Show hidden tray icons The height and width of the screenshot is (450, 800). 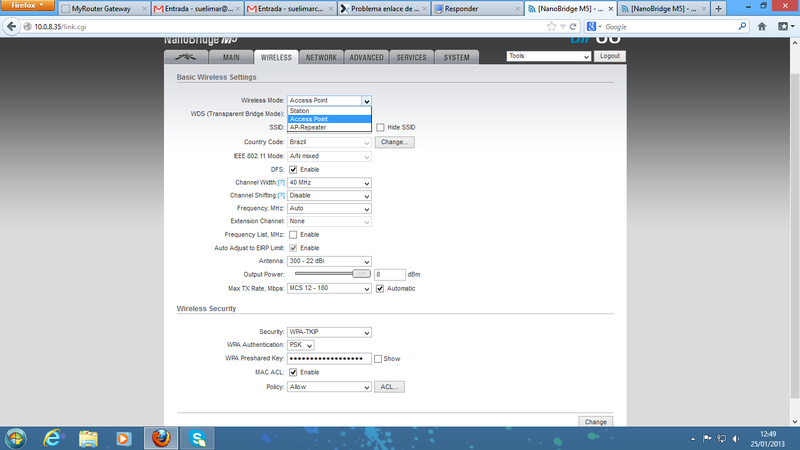coord(693,439)
